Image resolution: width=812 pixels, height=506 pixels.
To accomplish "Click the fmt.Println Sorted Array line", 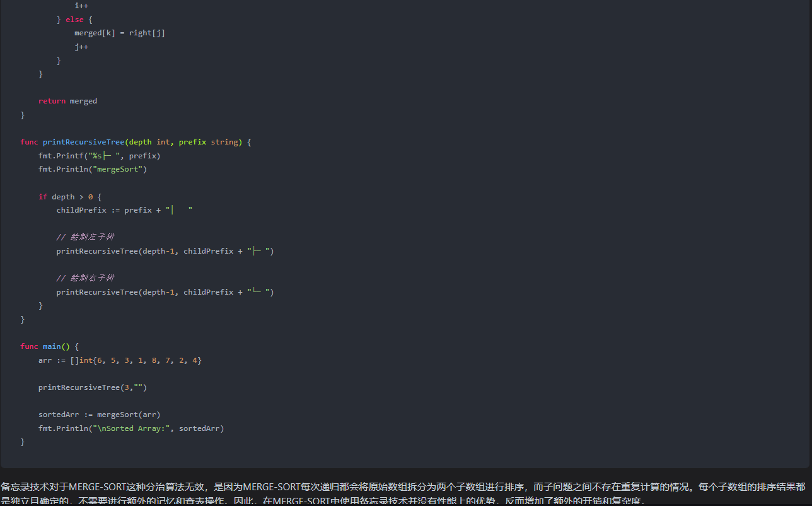I will click(x=131, y=428).
